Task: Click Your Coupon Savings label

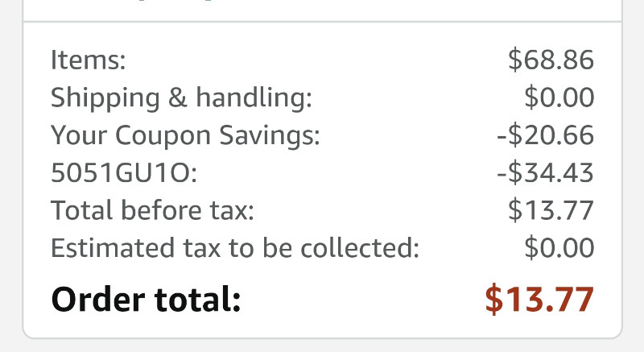Action: click(185, 135)
